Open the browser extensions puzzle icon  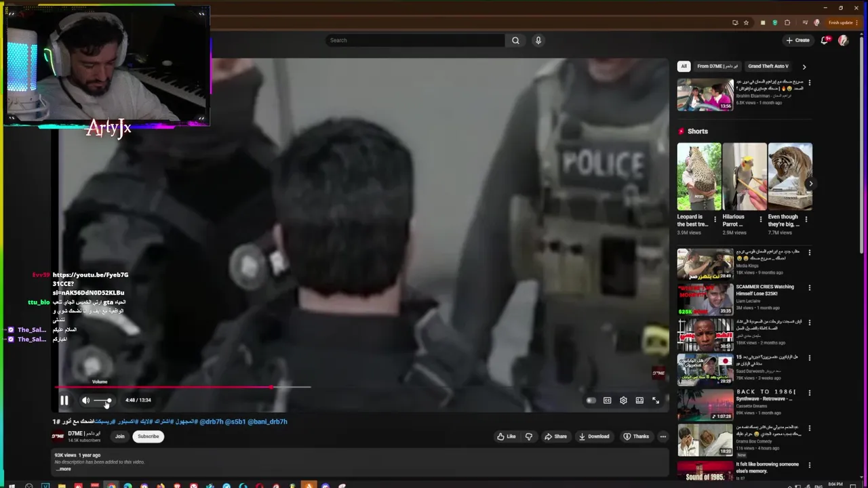click(x=787, y=22)
